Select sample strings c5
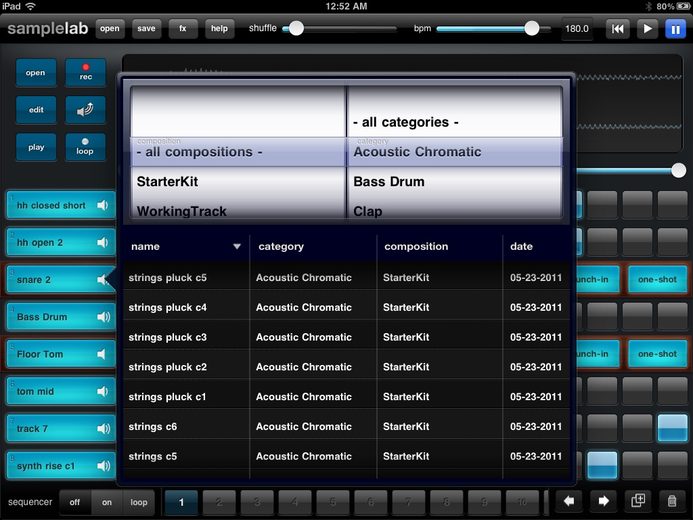 (346, 456)
